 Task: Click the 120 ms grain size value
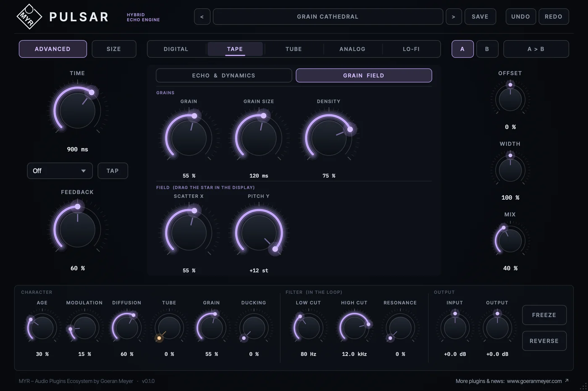259,176
